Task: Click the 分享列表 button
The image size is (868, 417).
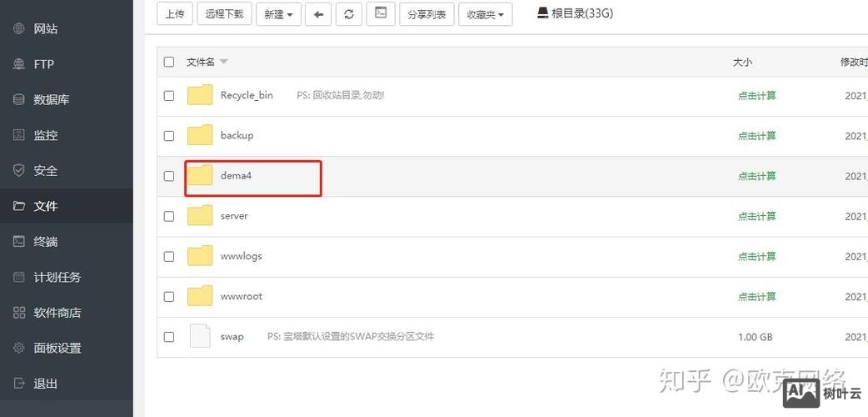Action: [427, 14]
